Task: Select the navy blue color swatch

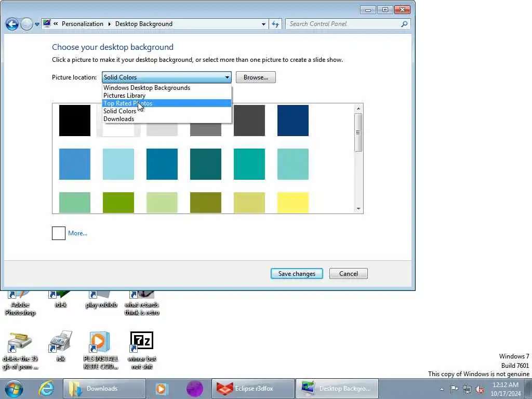Action: point(293,121)
